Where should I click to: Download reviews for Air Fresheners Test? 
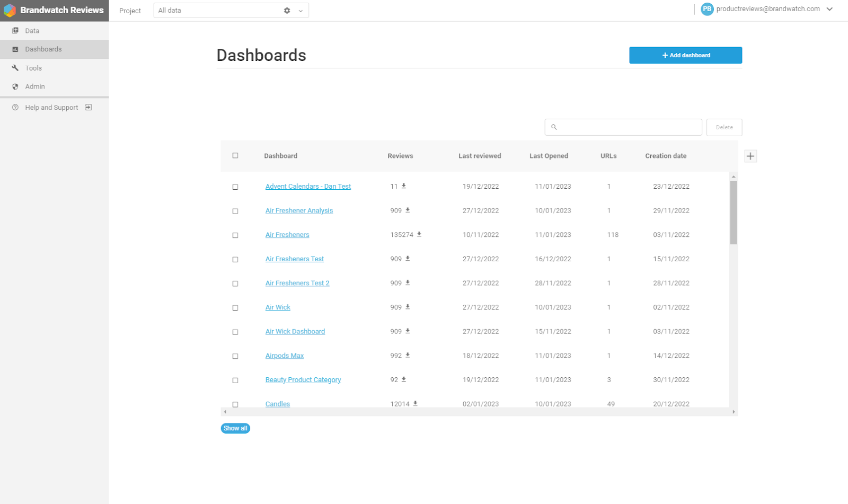pos(408,259)
